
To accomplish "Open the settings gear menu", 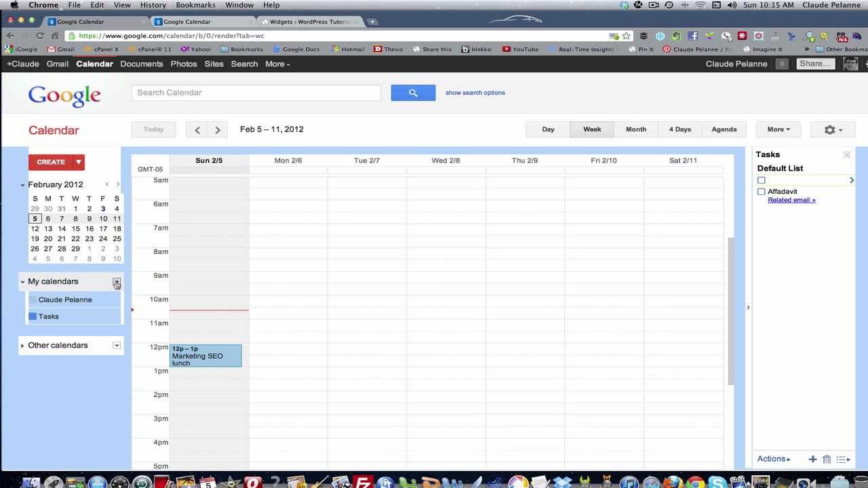I will coord(833,129).
